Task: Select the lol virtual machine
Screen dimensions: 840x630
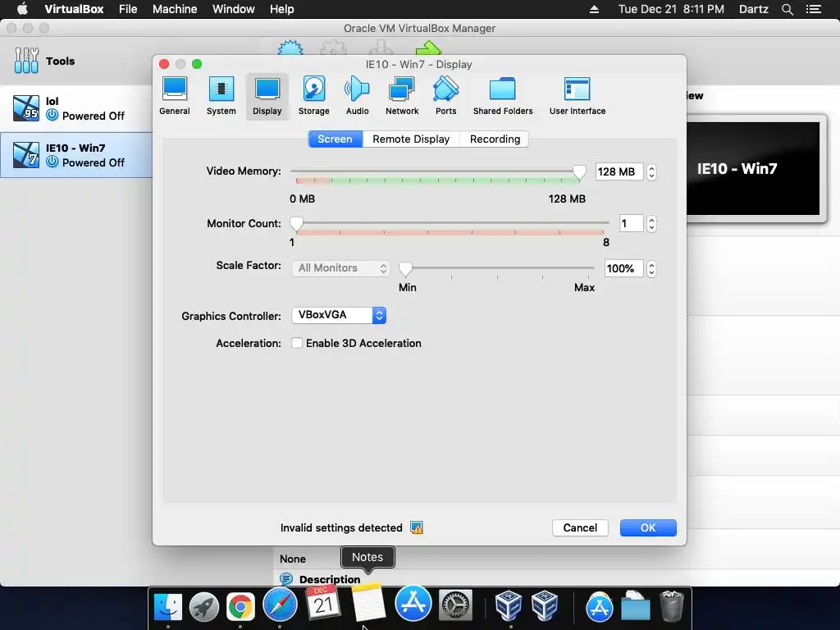Action: 76,109
